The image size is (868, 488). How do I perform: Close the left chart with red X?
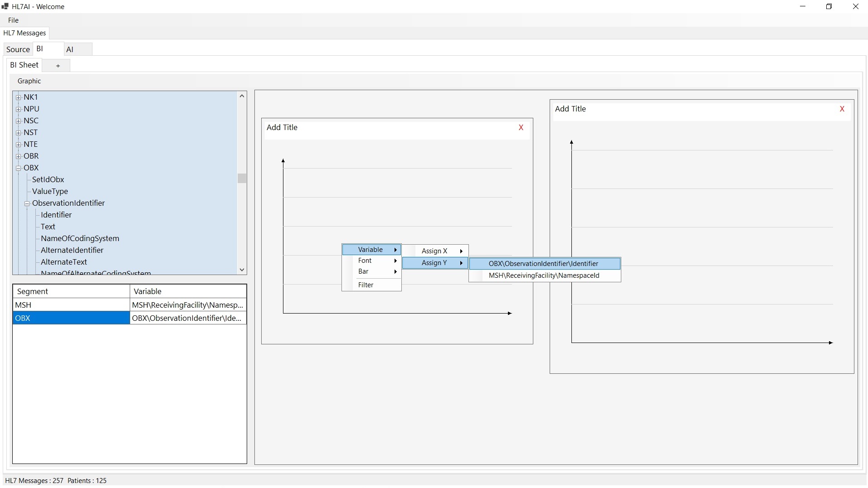point(521,128)
